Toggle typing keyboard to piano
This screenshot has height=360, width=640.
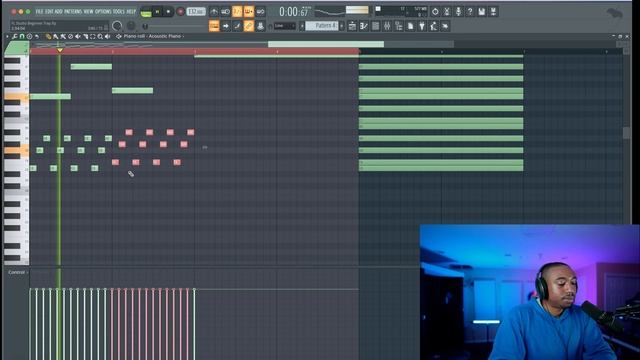tap(214, 26)
